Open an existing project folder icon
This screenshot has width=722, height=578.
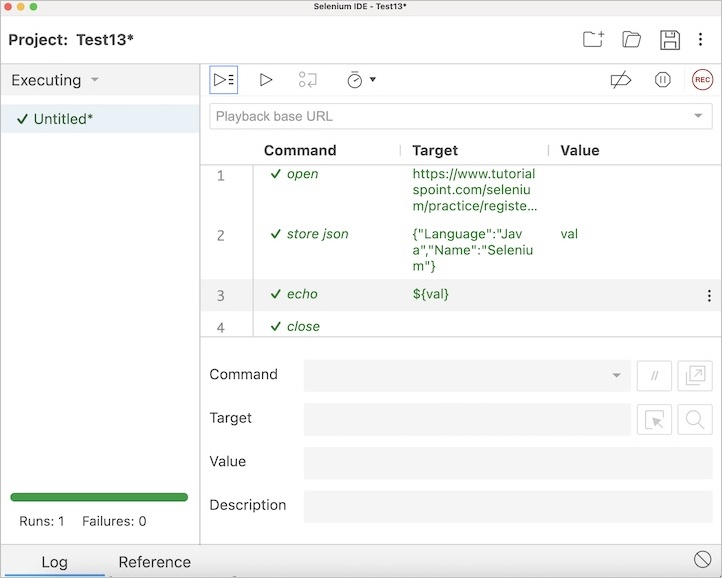631,40
